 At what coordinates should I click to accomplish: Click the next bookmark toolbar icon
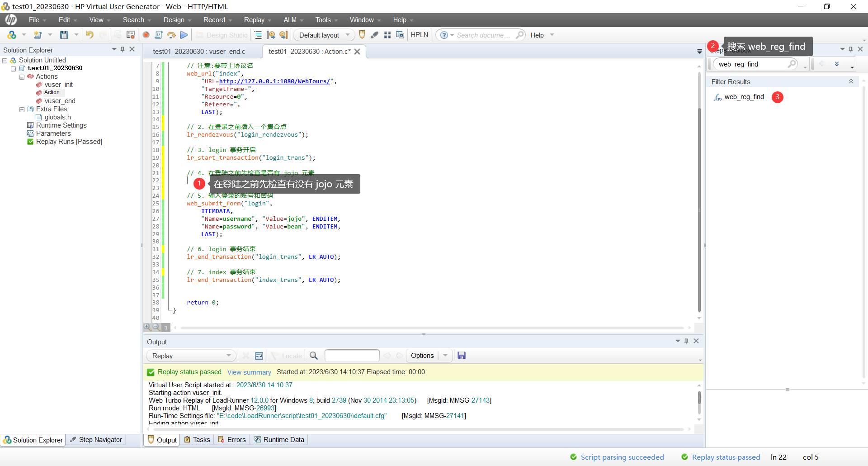(x=283, y=35)
